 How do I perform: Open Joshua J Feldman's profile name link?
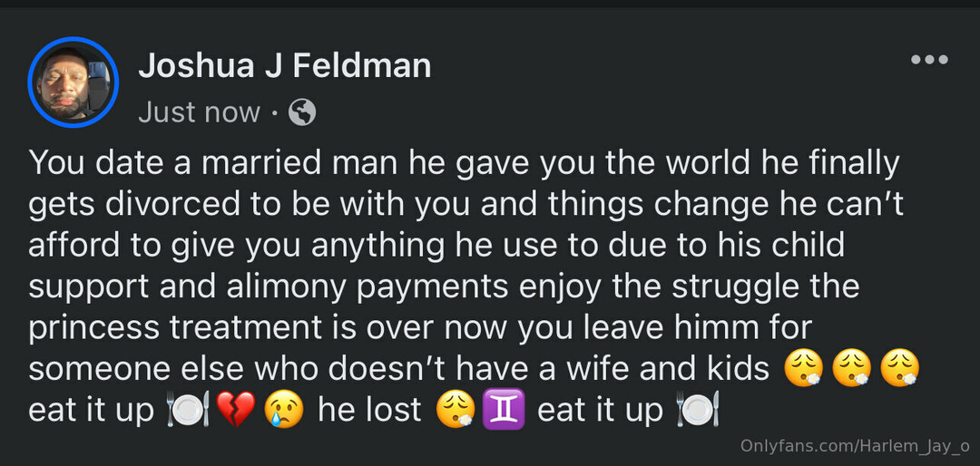coord(284,65)
